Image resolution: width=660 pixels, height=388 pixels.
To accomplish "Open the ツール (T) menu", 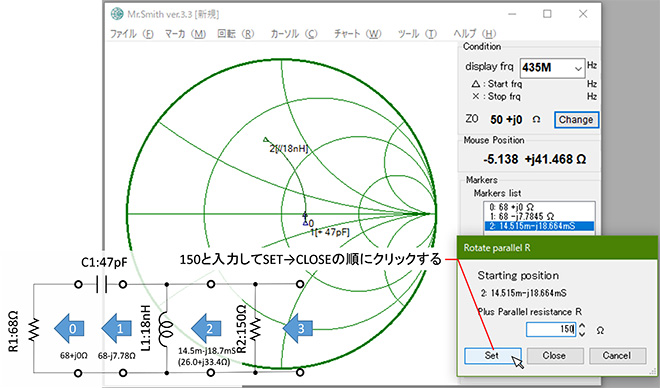I will point(417,34).
